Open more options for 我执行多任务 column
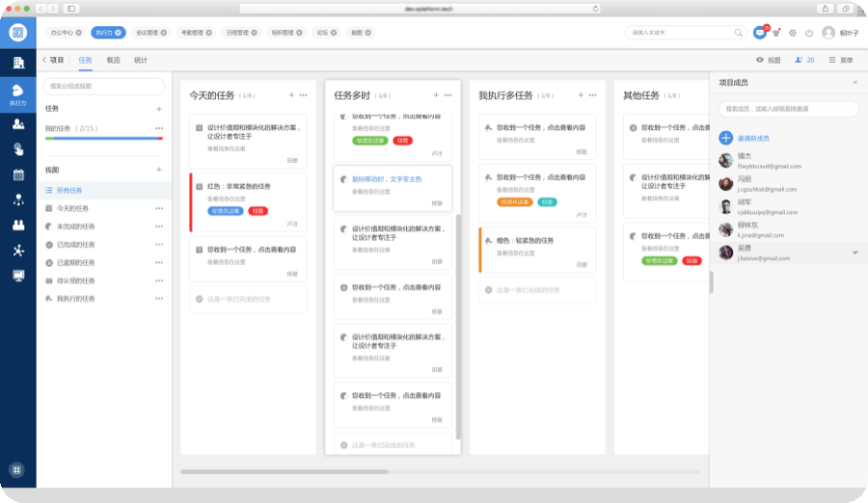868x503 pixels. coord(593,95)
